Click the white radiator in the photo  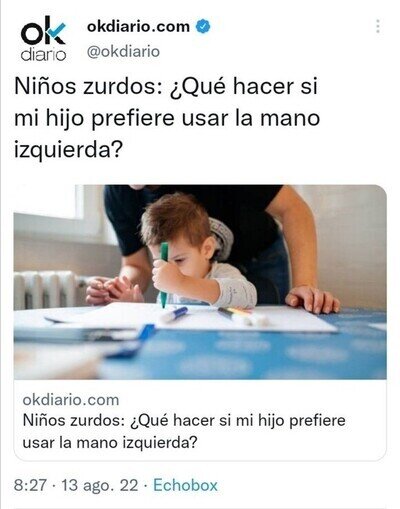coord(47,289)
